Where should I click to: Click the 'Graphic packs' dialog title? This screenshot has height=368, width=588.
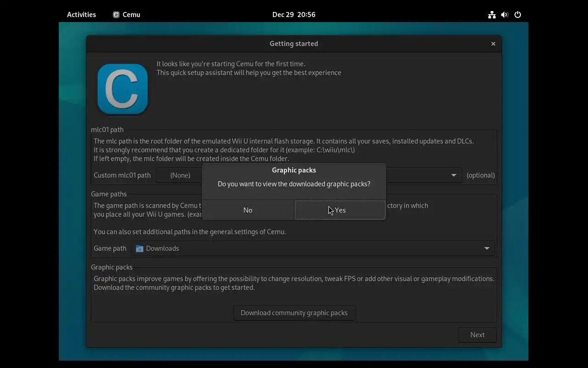click(x=294, y=170)
